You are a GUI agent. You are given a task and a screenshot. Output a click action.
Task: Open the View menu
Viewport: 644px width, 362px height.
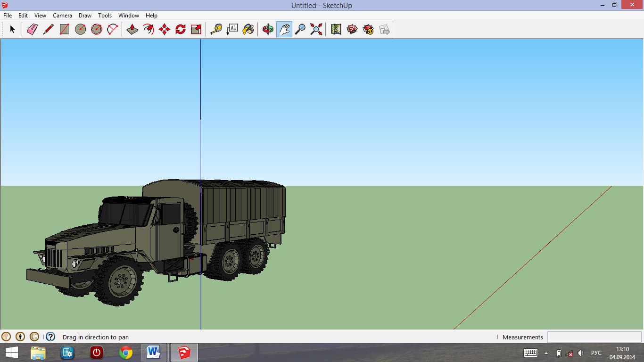coord(40,15)
